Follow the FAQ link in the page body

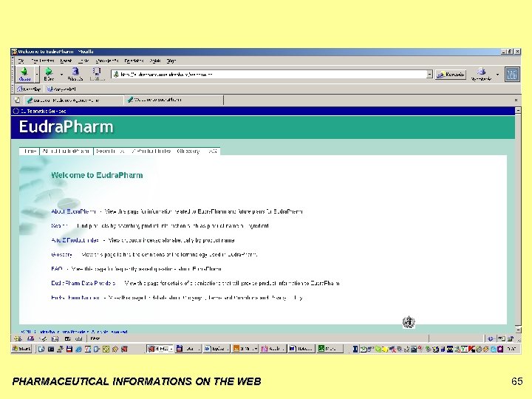(x=57, y=269)
